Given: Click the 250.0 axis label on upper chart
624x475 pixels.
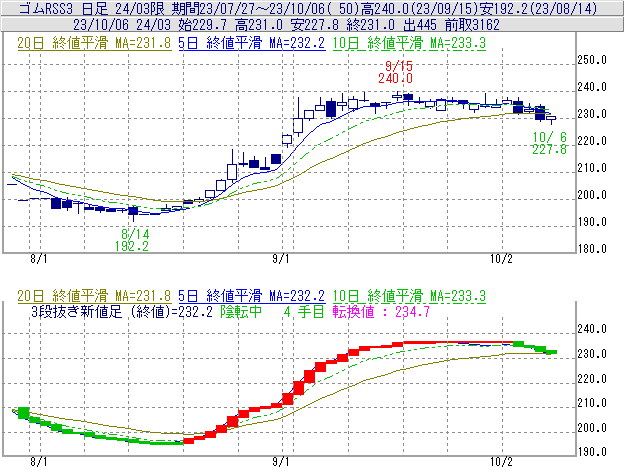Looking at the screenshot, I should pos(592,60).
